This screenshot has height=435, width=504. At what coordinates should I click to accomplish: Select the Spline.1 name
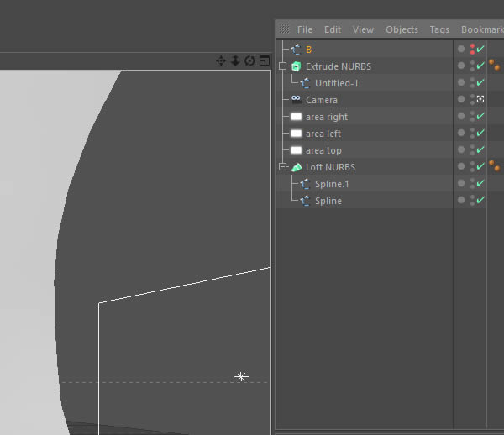click(x=332, y=184)
